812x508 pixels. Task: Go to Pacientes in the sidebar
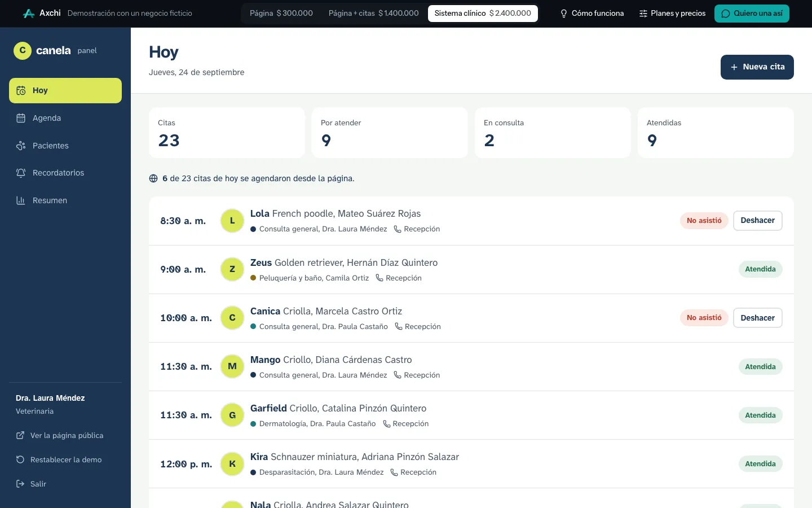65,146
